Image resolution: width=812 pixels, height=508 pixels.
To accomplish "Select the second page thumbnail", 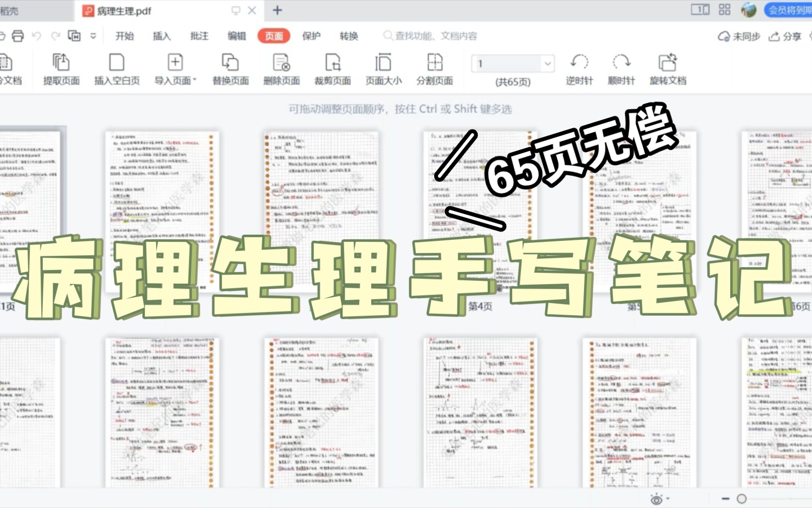I will click(162, 212).
